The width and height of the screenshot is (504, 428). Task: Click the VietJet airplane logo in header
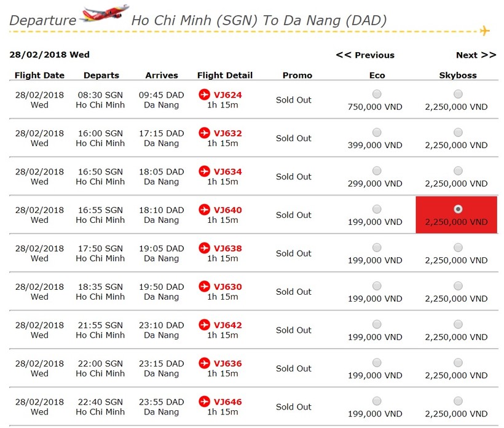104,14
